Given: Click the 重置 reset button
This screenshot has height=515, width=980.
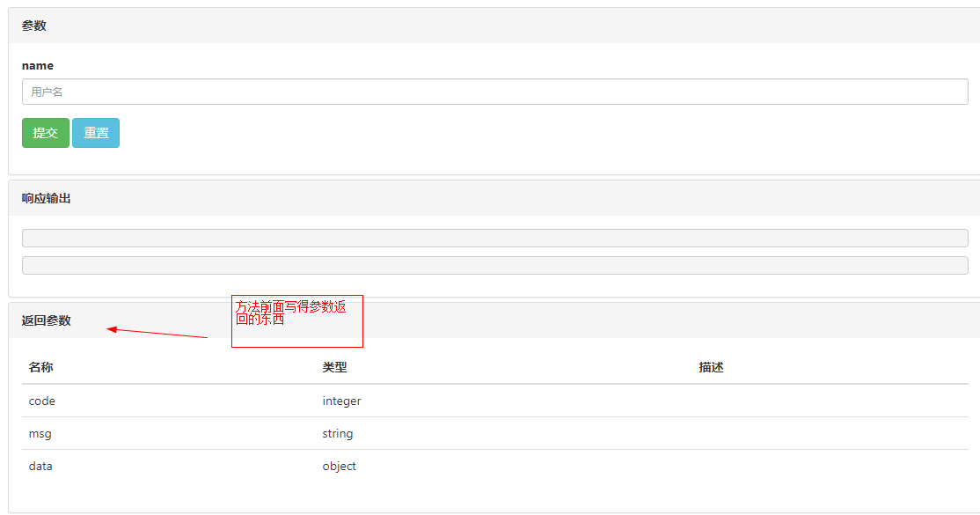Looking at the screenshot, I should [95, 132].
